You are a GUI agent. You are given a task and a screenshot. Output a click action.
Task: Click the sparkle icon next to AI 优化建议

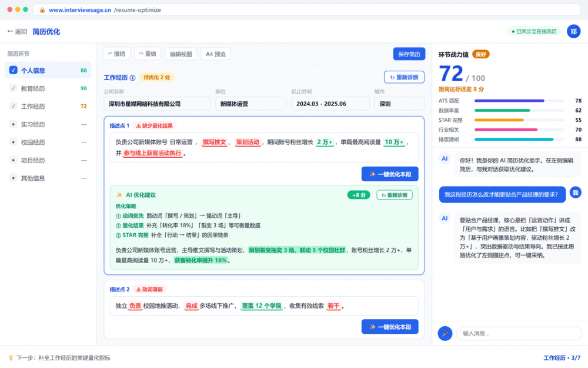[x=119, y=195]
